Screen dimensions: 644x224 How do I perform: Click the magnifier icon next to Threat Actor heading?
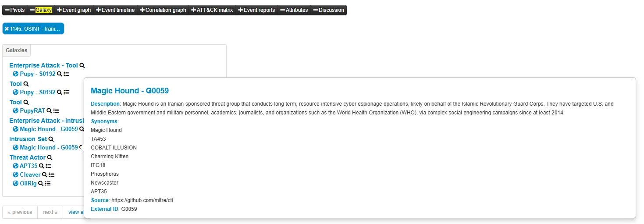pos(50,158)
